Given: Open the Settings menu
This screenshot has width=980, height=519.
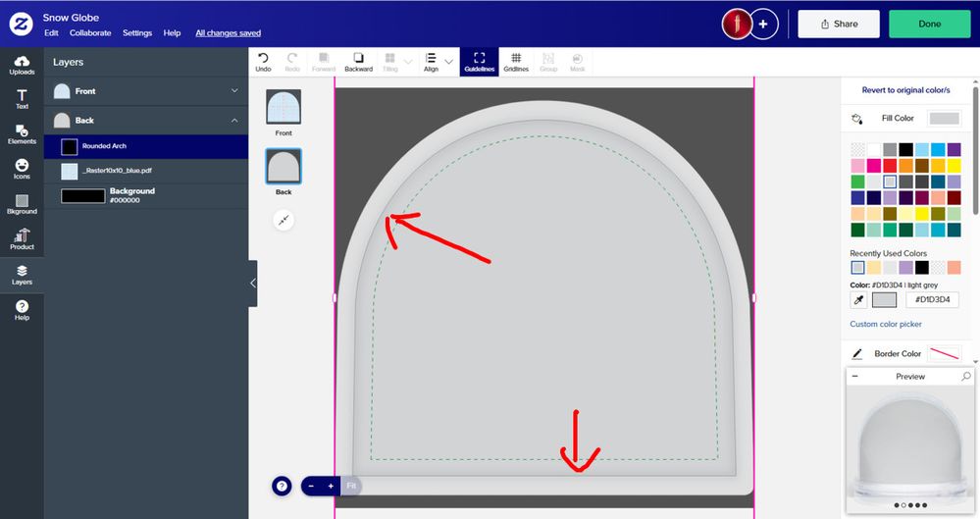Looking at the screenshot, I should pyautogui.click(x=137, y=33).
